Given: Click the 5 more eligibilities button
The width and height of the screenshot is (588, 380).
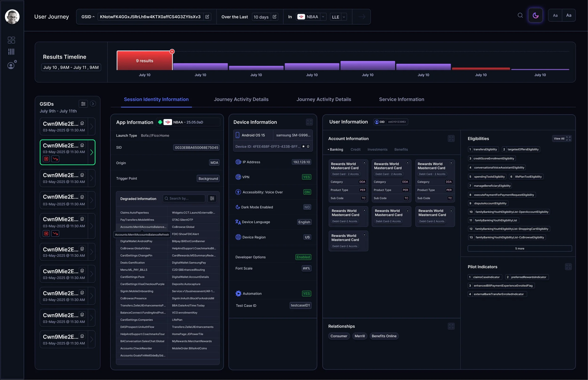Looking at the screenshot, I should (519, 248).
